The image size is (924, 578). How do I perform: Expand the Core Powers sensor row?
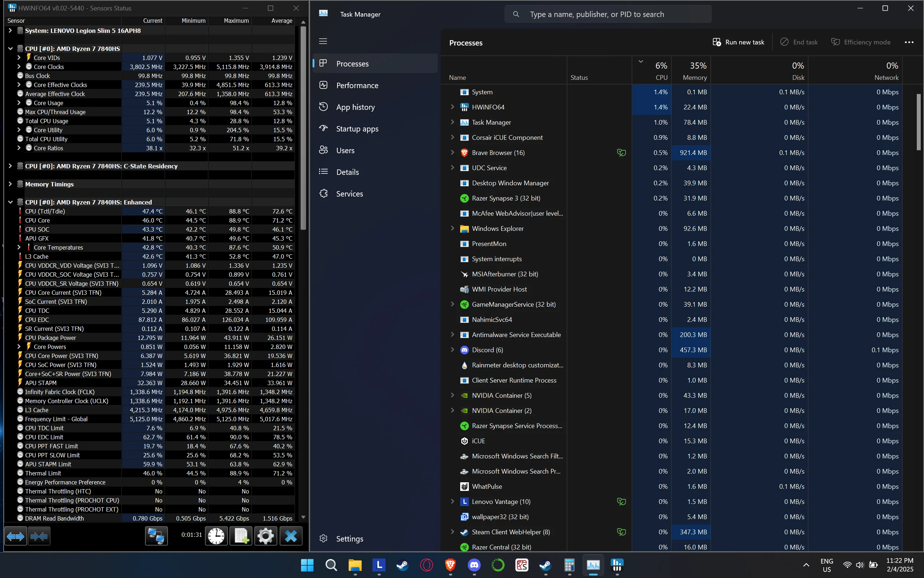tap(19, 347)
